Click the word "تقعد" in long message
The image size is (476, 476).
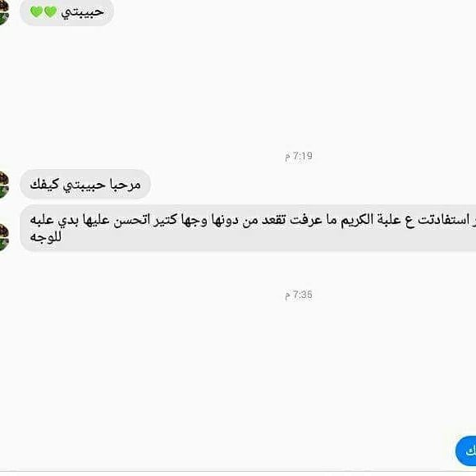click(x=274, y=219)
